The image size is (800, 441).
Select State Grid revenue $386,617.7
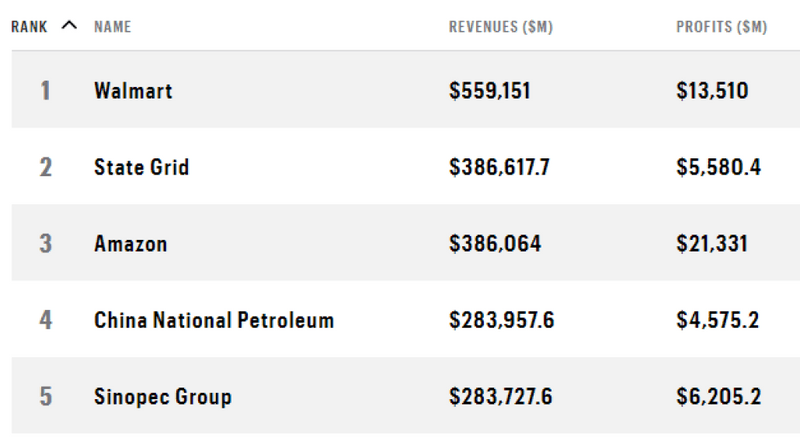click(499, 167)
